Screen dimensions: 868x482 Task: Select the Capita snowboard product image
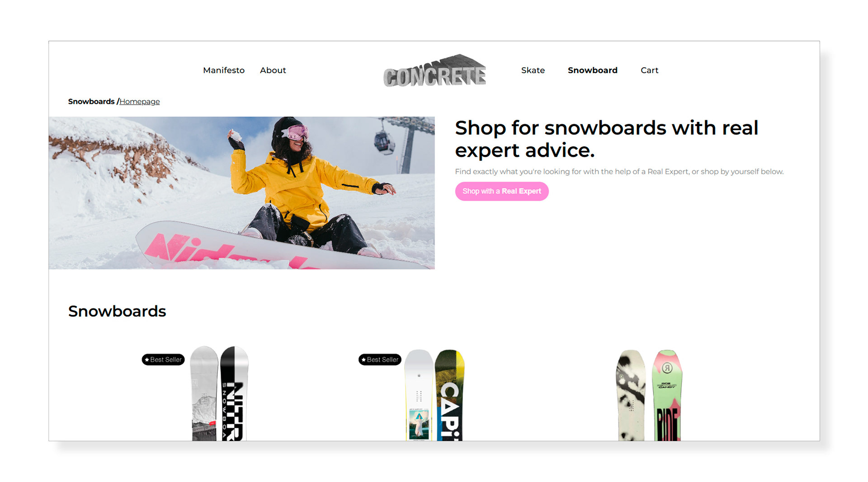tap(434, 394)
